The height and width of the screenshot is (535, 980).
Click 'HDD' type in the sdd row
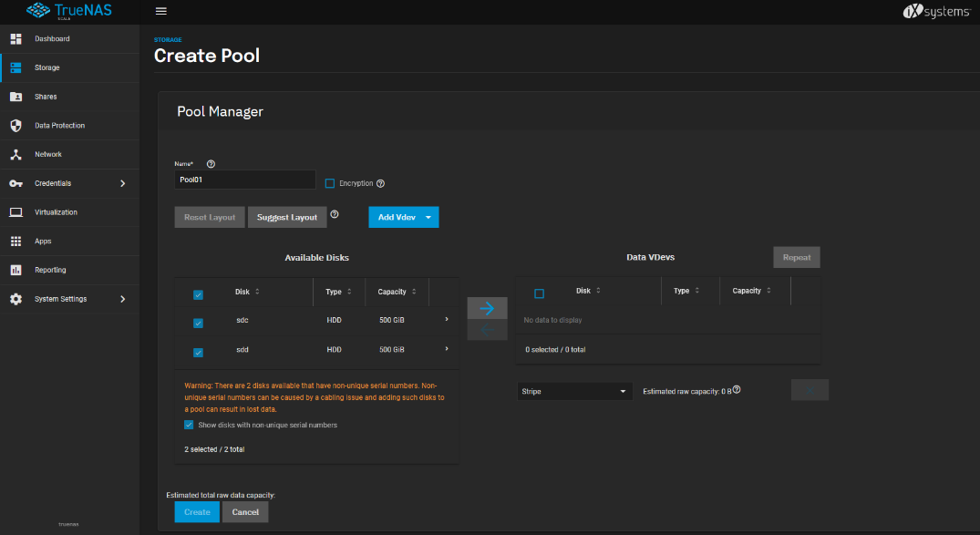[335, 349]
